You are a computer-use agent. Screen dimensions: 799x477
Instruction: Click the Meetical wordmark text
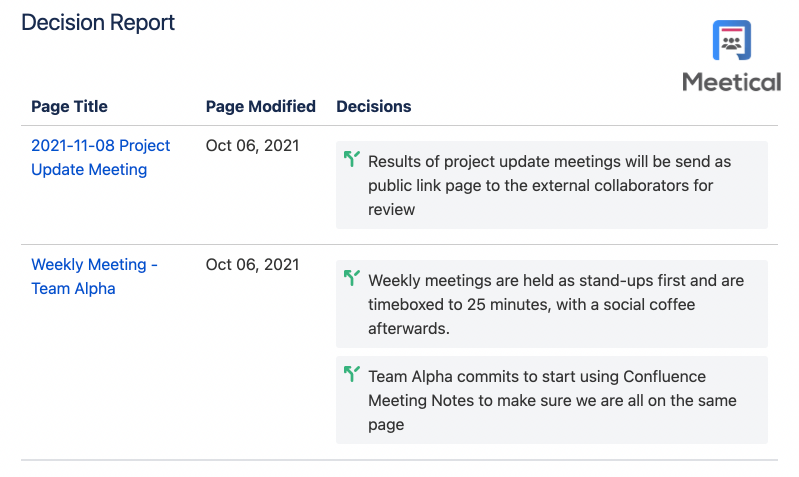point(731,82)
